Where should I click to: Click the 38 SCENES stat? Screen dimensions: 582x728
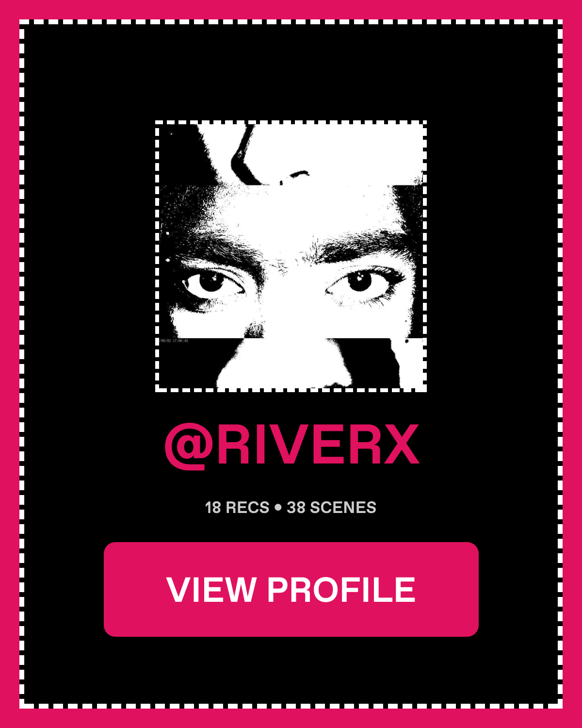pyautogui.click(x=332, y=508)
